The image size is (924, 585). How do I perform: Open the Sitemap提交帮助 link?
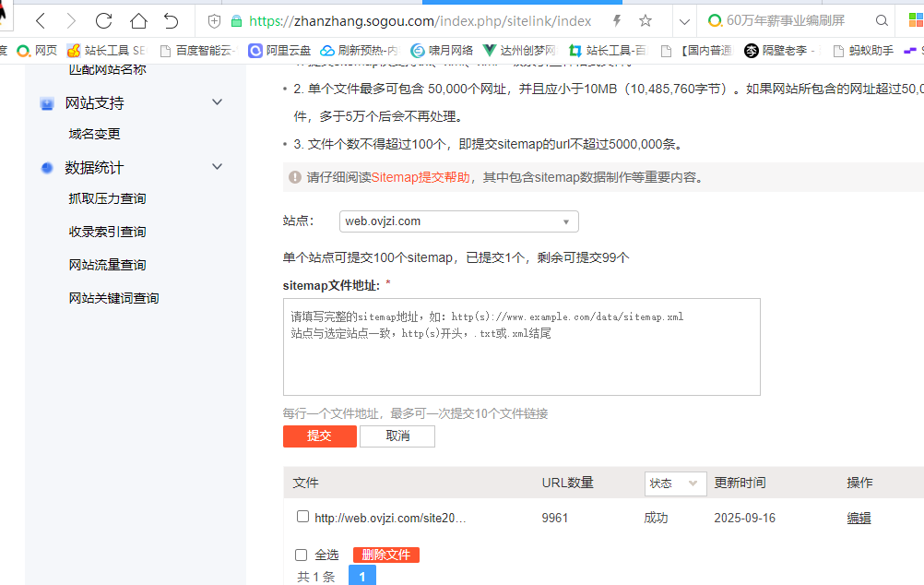(421, 177)
